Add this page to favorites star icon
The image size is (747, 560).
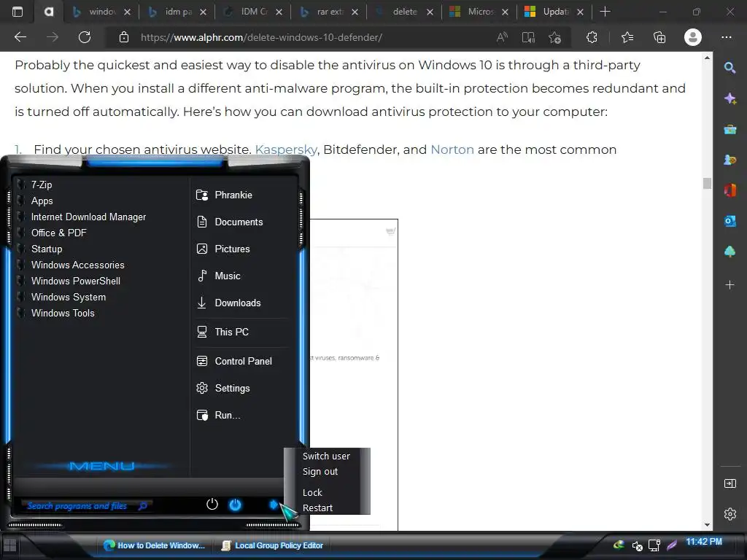pos(554,37)
